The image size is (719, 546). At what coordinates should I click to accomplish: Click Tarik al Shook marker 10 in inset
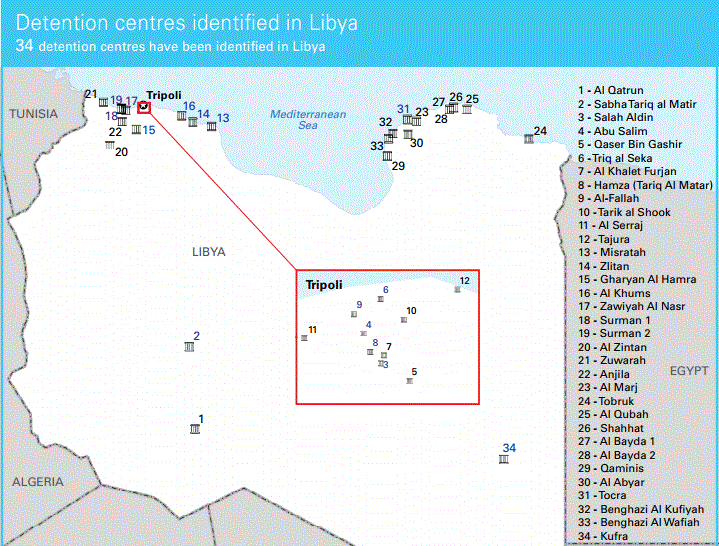pyautogui.click(x=404, y=320)
